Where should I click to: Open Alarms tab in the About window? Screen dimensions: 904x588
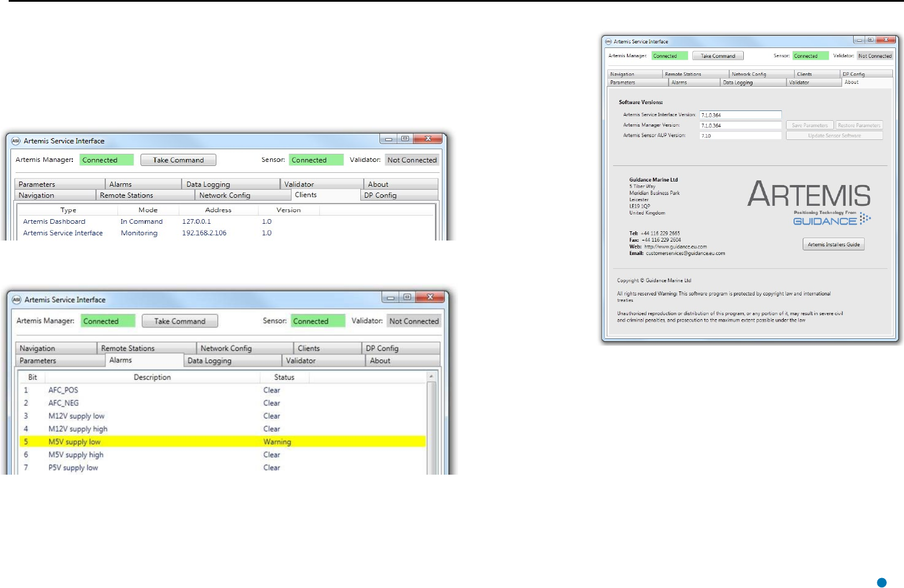pos(695,83)
